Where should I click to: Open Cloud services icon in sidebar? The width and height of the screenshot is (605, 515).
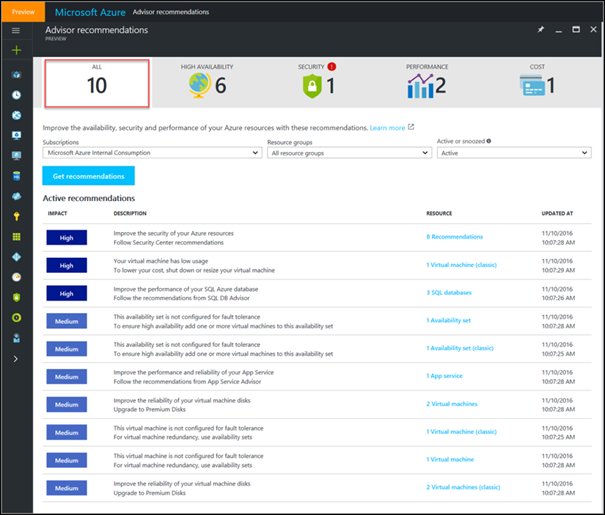(16, 196)
